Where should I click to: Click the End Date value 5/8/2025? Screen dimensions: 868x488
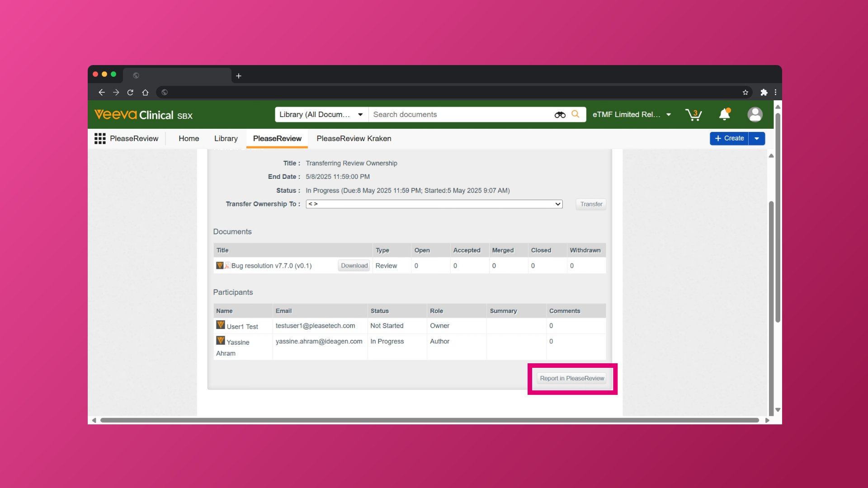click(338, 177)
